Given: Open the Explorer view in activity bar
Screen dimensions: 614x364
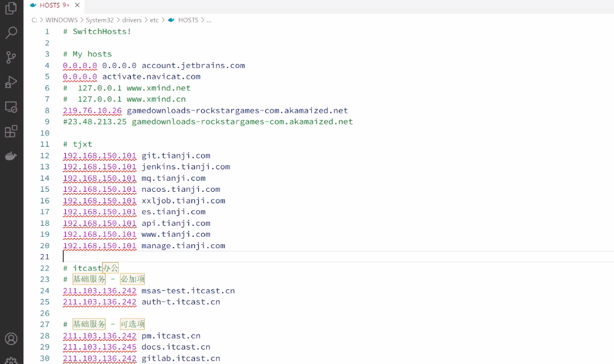Looking at the screenshot, I should coord(11,8).
